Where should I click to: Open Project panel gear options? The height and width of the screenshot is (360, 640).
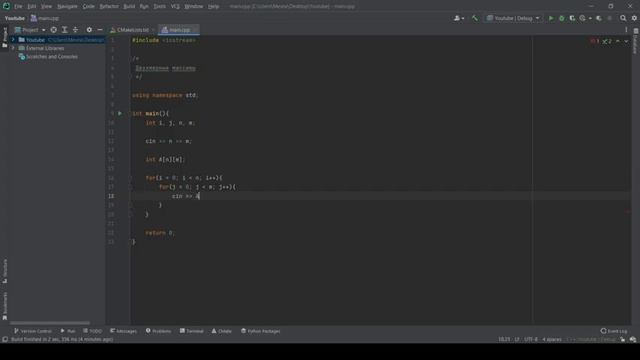point(89,30)
